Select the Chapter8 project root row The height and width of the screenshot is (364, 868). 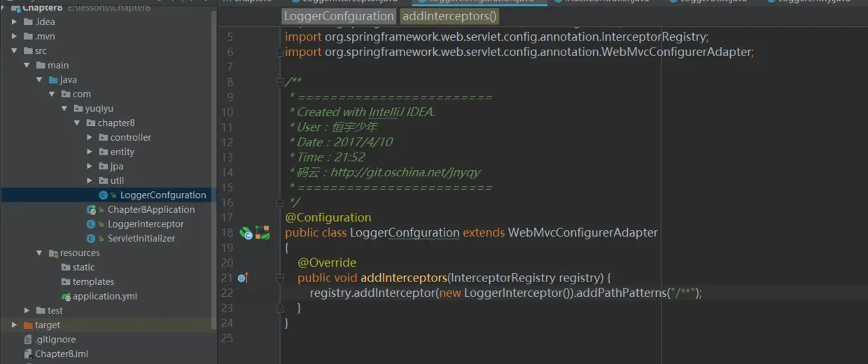point(108,7)
